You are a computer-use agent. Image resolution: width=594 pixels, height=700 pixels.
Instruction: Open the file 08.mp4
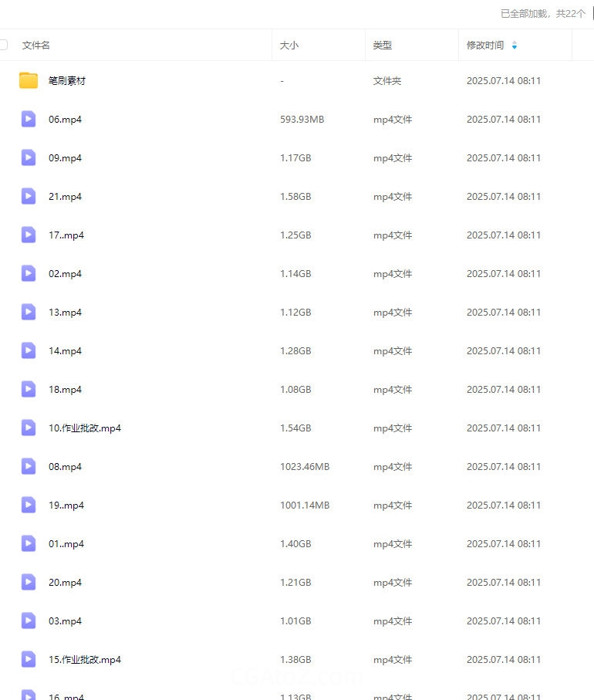point(65,467)
